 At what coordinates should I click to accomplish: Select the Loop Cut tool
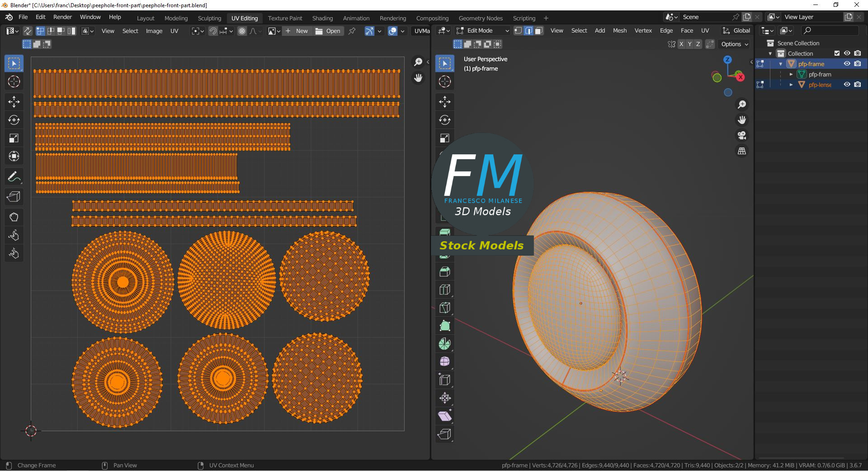(x=445, y=290)
